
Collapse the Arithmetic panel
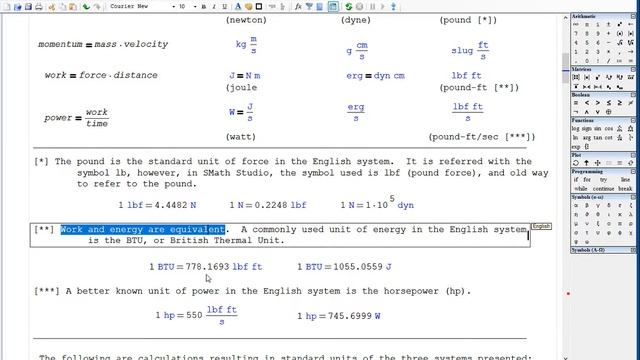pos(633,16)
